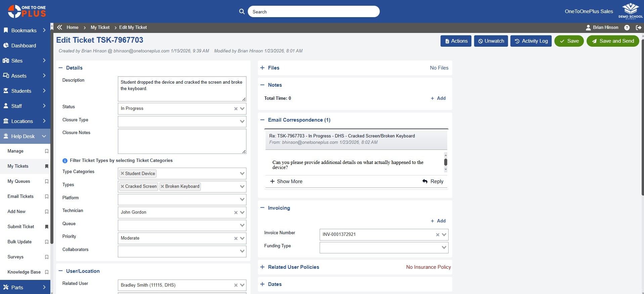The width and height of the screenshot is (644, 294).
Task: Click the email message scrollbar
Action: 446,162
